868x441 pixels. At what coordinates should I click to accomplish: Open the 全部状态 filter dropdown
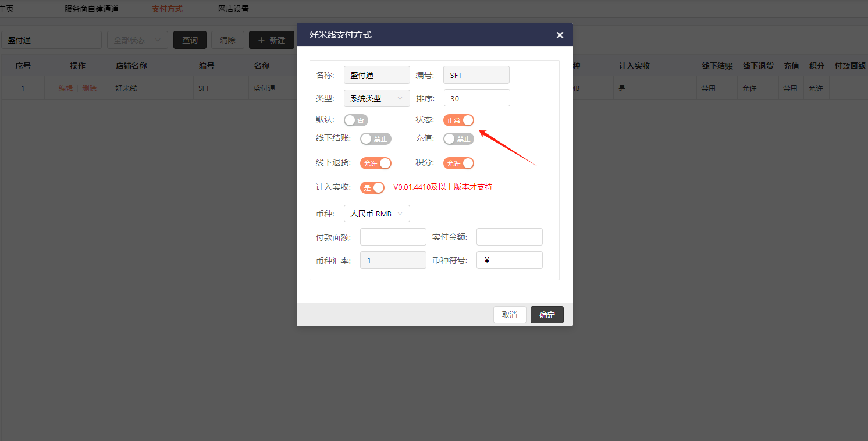pos(137,40)
